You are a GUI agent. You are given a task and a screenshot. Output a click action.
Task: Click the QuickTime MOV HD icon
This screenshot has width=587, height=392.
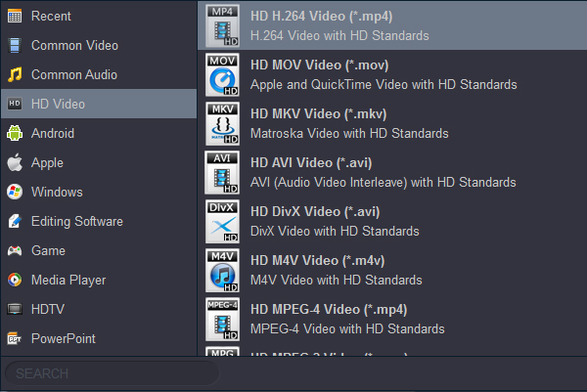click(x=222, y=74)
